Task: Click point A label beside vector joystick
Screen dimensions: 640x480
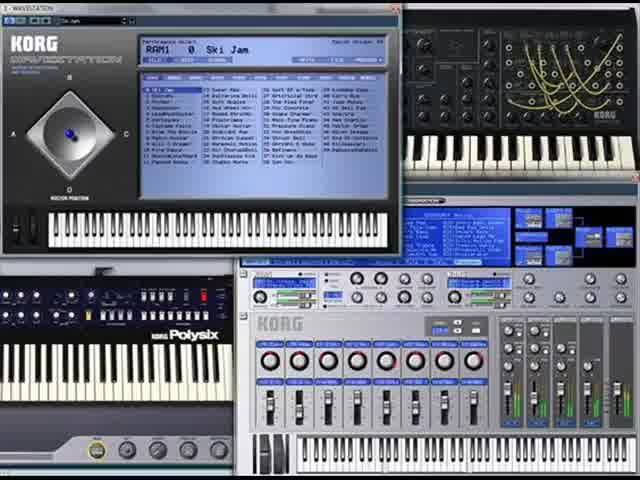Action: coord(13,134)
